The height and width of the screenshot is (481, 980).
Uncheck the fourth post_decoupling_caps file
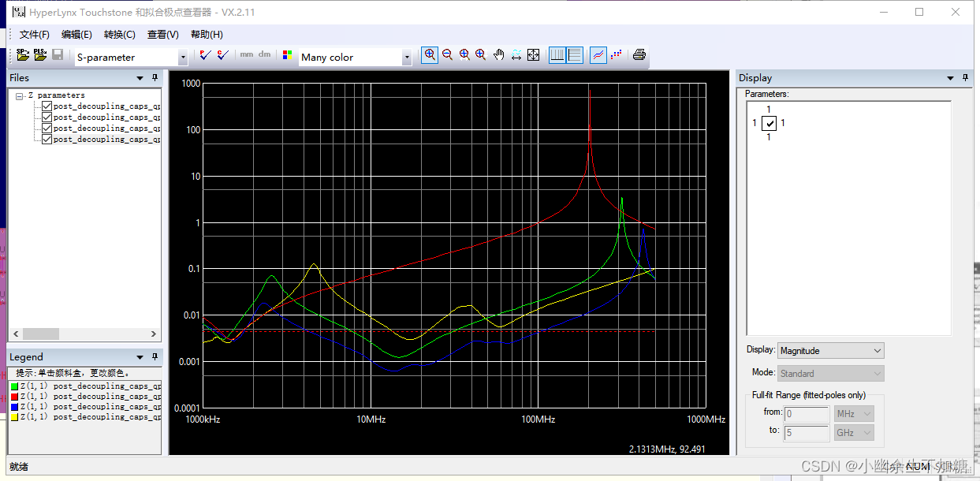coord(47,140)
